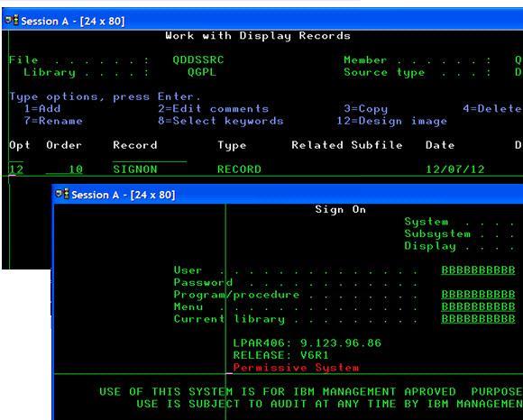Image resolution: width=523 pixels, height=420 pixels.
Task: Click the Source type label
Action: tap(384, 72)
